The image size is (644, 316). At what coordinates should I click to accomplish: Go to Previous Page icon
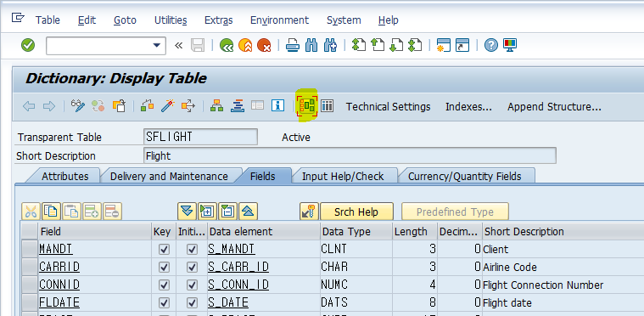378,45
